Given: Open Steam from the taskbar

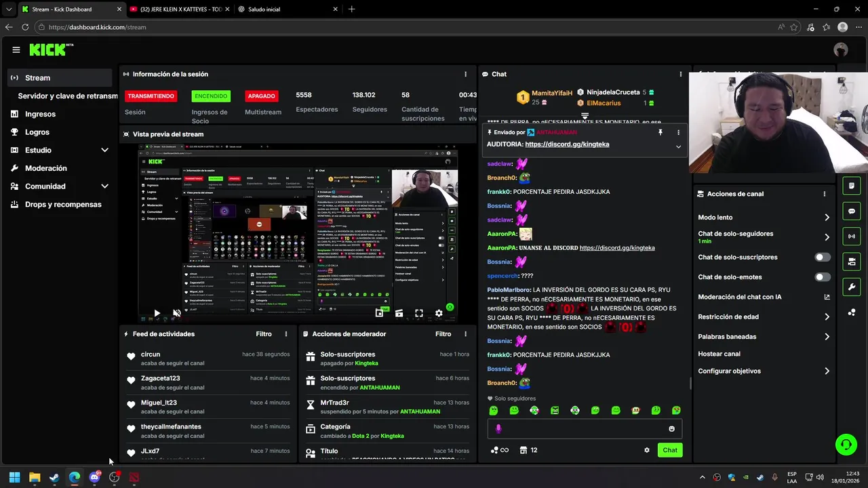Looking at the screenshot, I should pos(54,477).
